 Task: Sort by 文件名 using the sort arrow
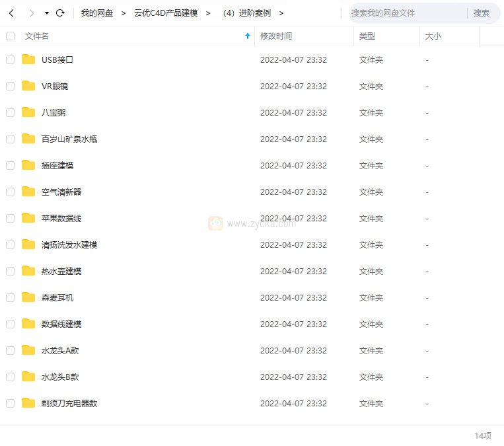(248, 36)
